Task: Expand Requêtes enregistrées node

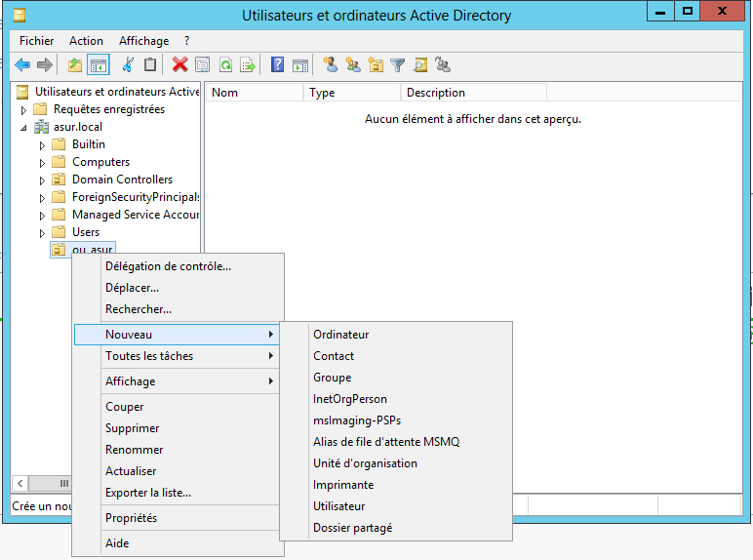Action: [x=23, y=110]
